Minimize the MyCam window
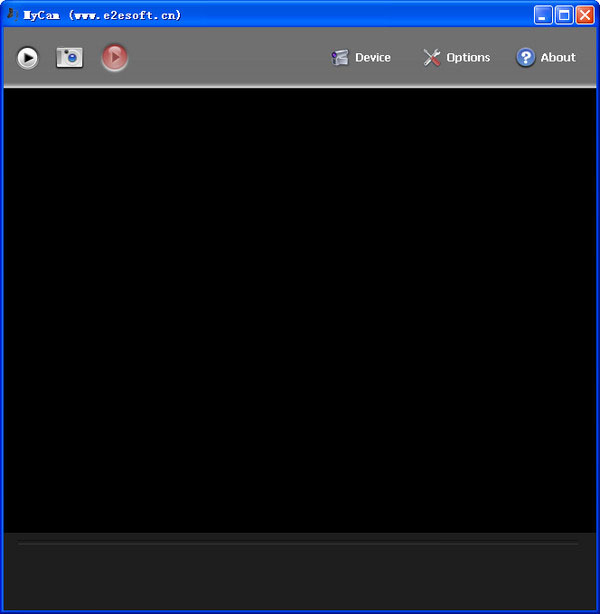Screen dimensions: 600x614 543,15
